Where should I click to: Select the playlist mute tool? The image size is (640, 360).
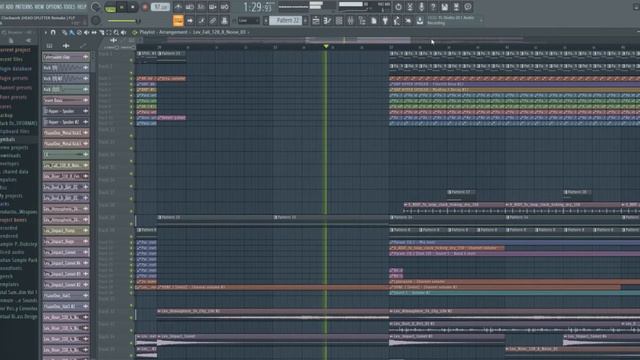pyautogui.click(x=87, y=32)
